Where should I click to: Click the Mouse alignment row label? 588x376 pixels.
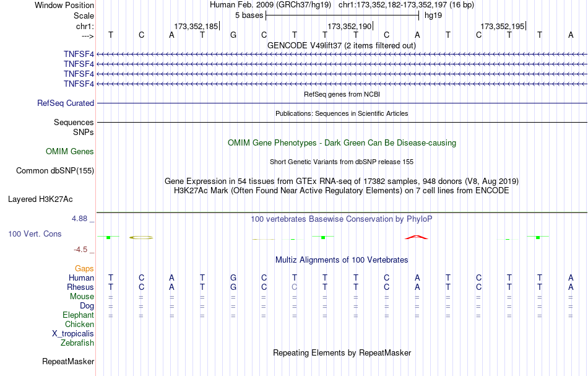82,297
